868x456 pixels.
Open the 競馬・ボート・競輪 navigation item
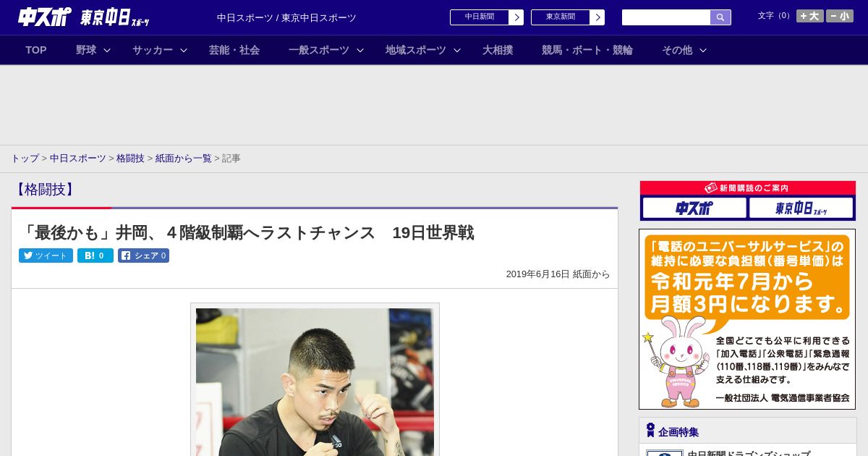click(587, 50)
